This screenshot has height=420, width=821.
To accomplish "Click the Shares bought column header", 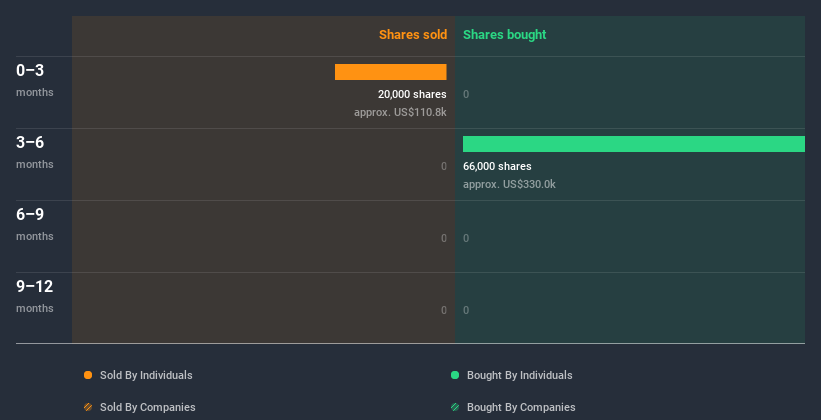I will pyautogui.click(x=505, y=35).
